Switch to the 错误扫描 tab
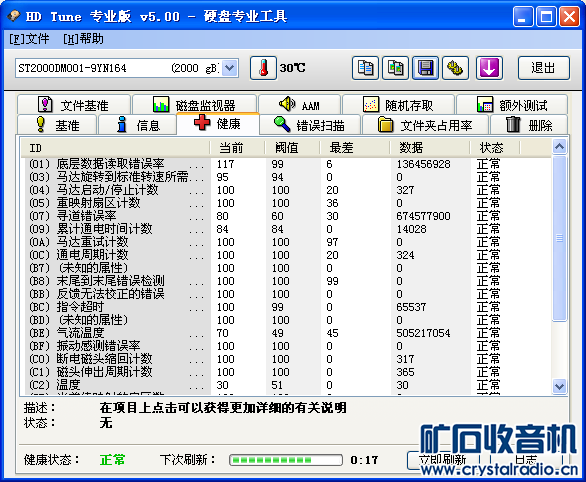Viewport: 586px width, 482px height. (x=310, y=125)
